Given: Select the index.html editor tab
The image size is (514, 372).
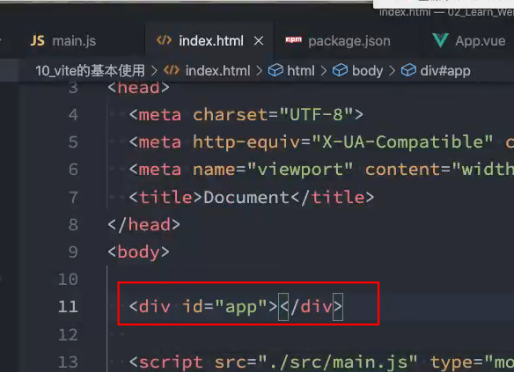Looking at the screenshot, I should click(x=210, y=41).
